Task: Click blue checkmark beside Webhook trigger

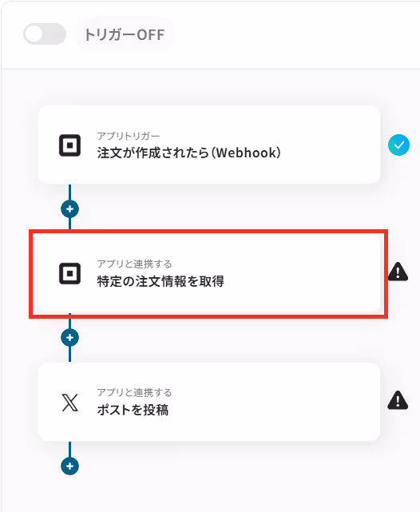Action: pyautogui.click(x=398, y=145)
